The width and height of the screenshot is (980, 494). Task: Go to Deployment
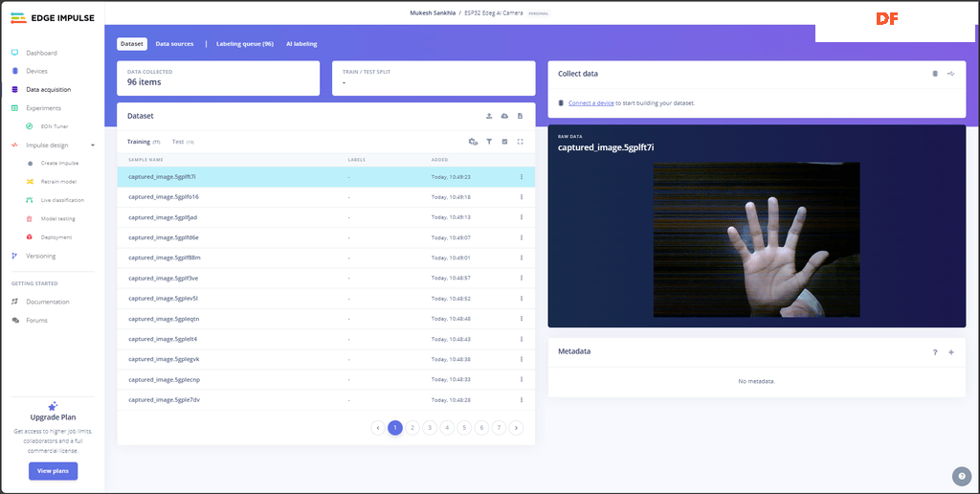coord(56,237)
